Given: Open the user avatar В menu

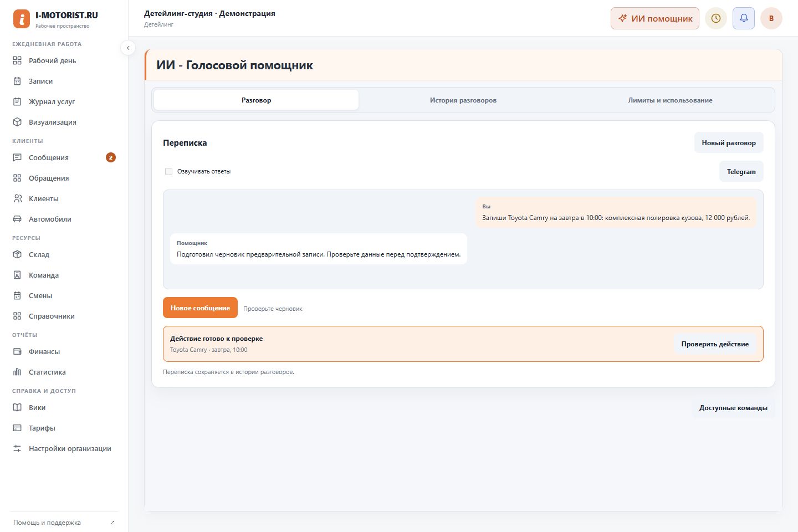Looking at the screenshot, I should [x=771, y=18].
